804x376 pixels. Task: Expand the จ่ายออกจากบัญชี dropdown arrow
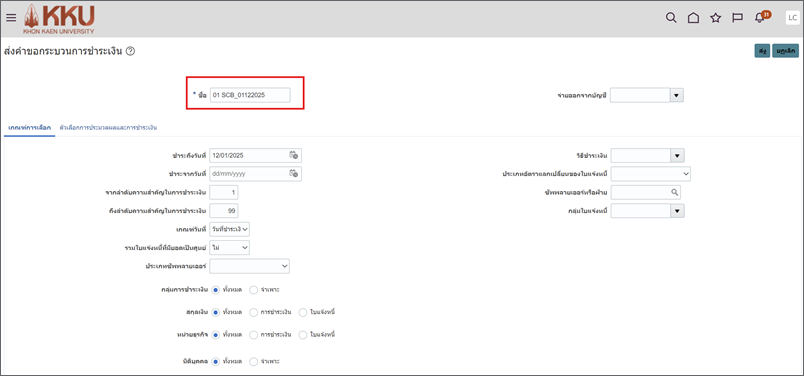(x=677, y=95)
